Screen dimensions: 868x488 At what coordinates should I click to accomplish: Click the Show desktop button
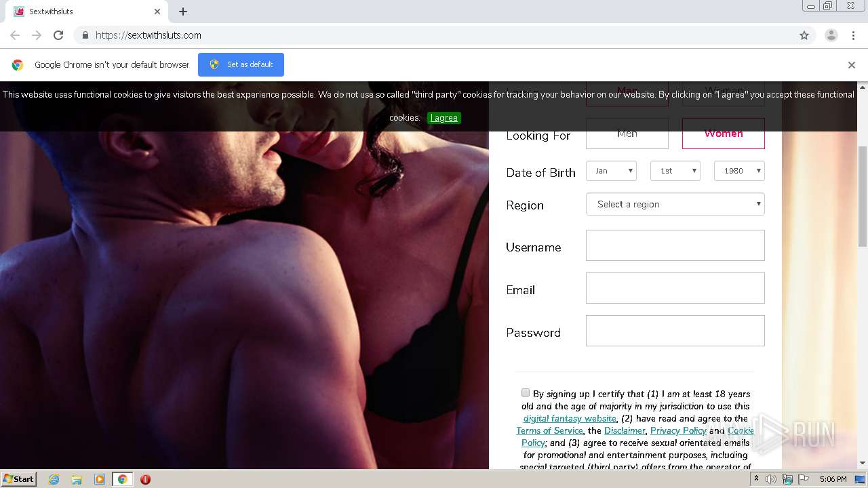tap(861, 479)
